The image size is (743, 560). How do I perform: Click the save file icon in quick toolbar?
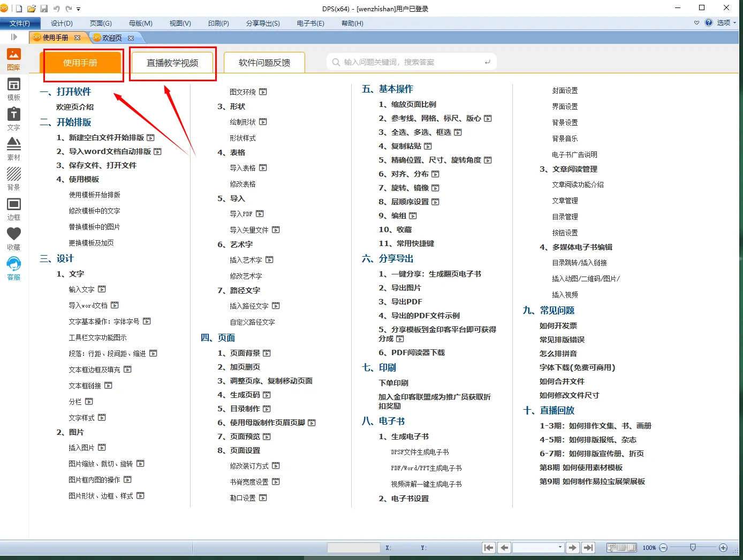44,9
